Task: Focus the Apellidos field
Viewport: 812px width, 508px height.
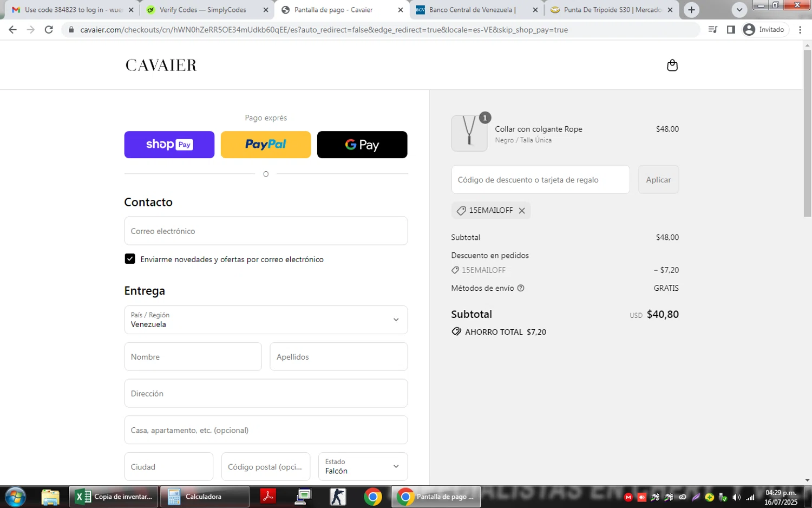Action: [x=339, y=356]
